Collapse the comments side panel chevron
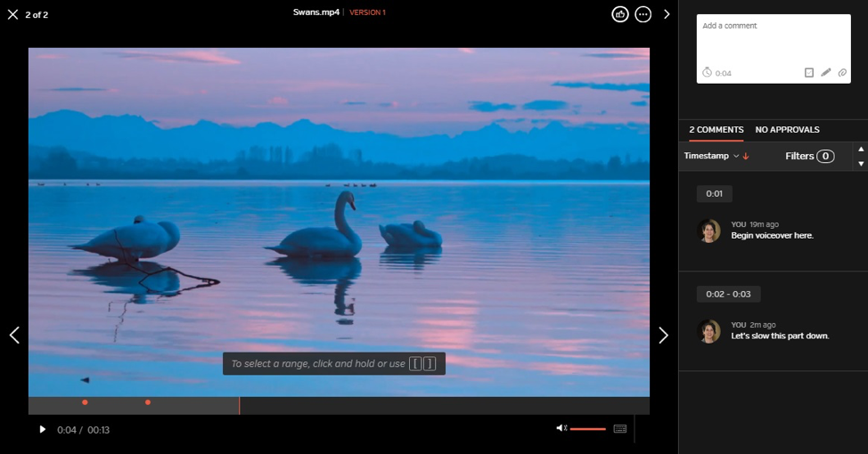868x454 pixels. tap(667, 14)
